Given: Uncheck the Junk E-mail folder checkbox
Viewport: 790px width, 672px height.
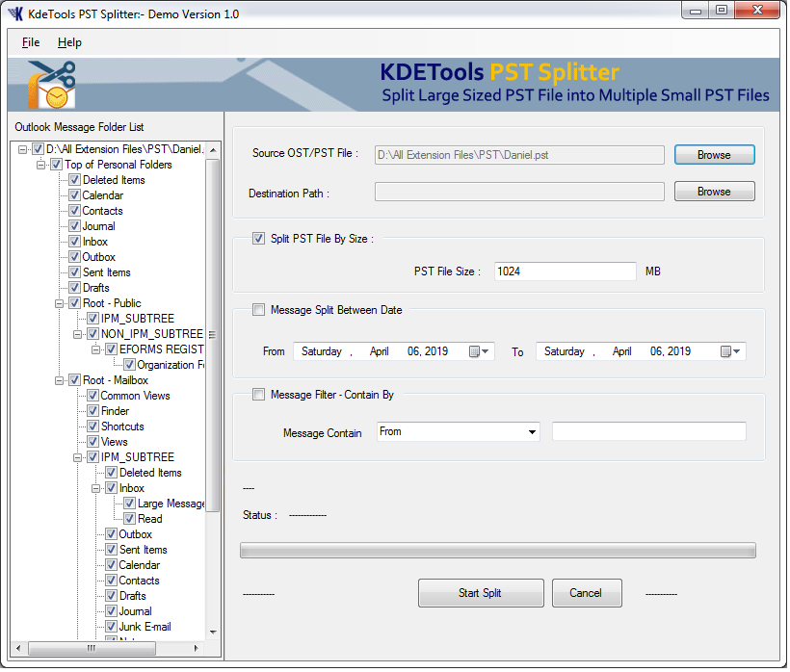Looking at the screenshot, I should click(x=111, y=627).
